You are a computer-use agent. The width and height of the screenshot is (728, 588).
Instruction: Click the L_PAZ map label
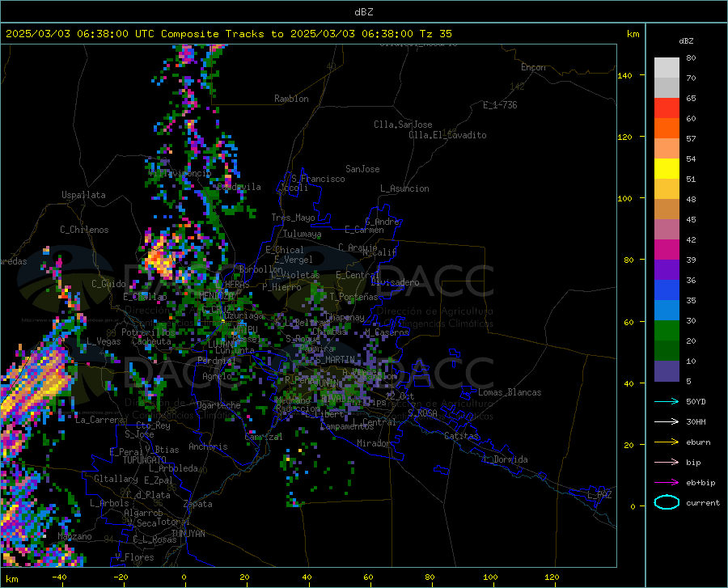click(599, 495)
